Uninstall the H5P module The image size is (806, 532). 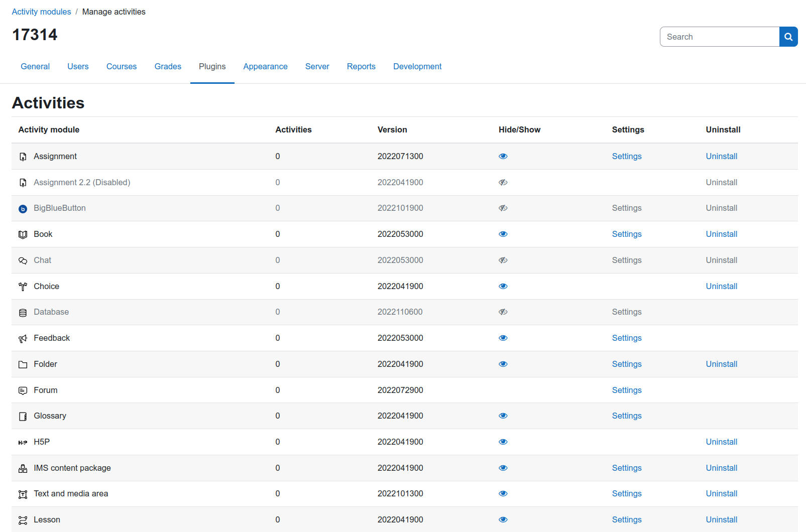click(722, 442)
